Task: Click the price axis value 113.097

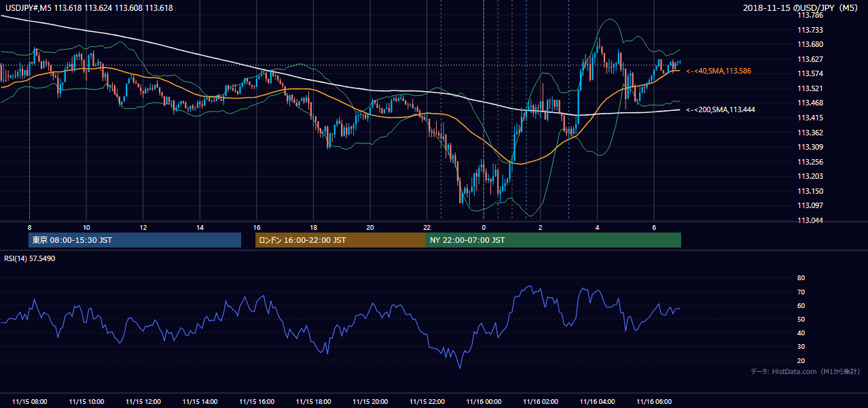Action: (810, 205)
